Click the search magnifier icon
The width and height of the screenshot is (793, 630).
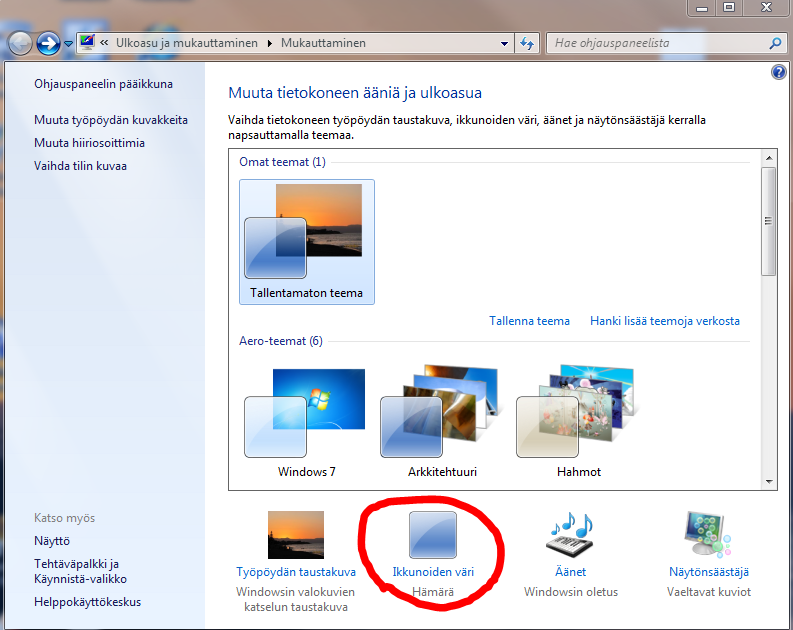click(775, 43)
